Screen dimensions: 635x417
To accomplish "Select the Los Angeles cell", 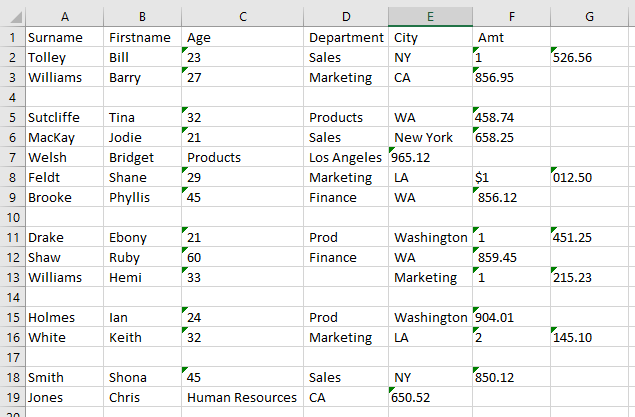I will (346, 157).
